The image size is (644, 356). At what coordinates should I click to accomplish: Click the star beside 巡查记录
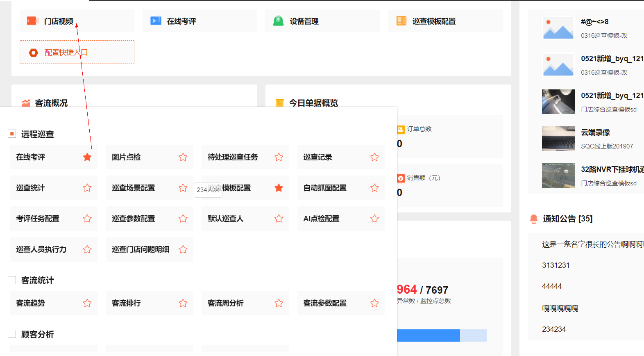(x=374, y=157)
